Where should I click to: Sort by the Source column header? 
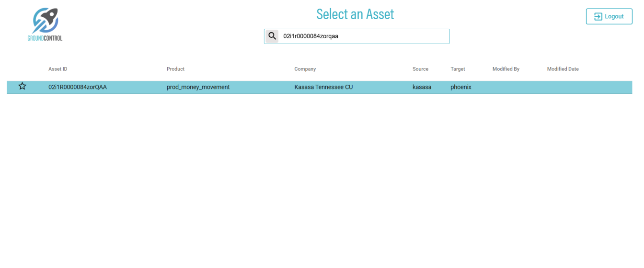(420, 69)
